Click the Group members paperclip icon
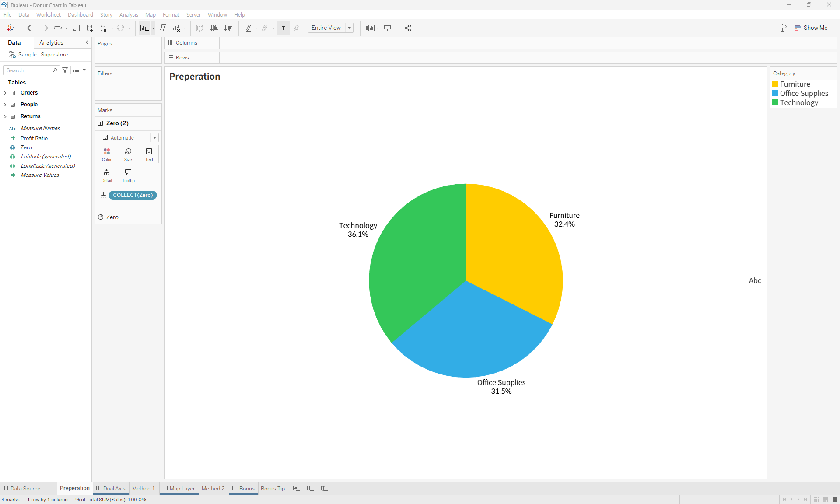Screen dimensions: 840x504 click(265, 28)
